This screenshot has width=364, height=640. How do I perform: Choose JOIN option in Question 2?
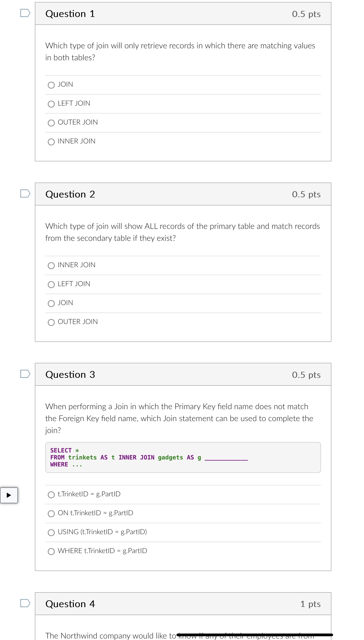pos(51,304)
